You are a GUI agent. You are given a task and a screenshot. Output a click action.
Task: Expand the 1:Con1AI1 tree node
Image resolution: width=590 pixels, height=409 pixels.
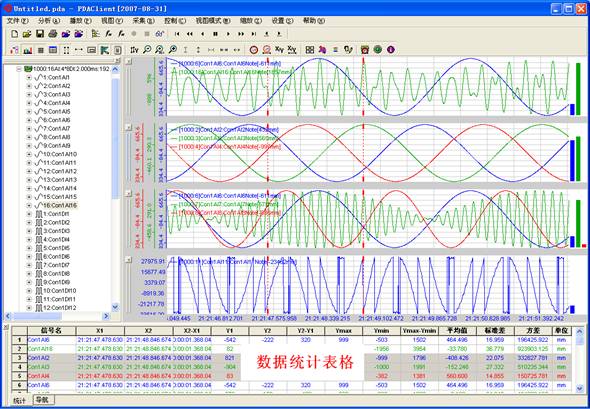29,77
